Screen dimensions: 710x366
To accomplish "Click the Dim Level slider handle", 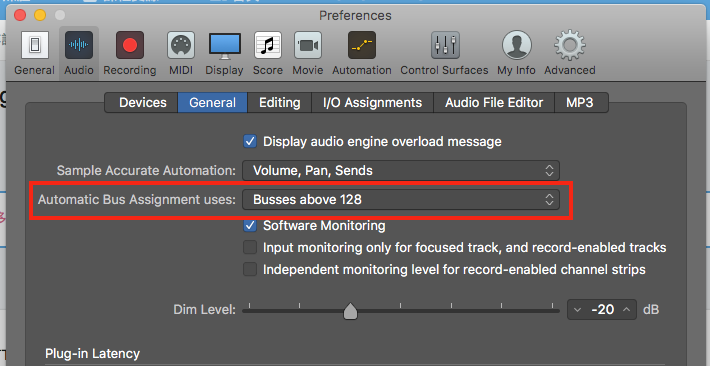I will (x=350, y=311).
